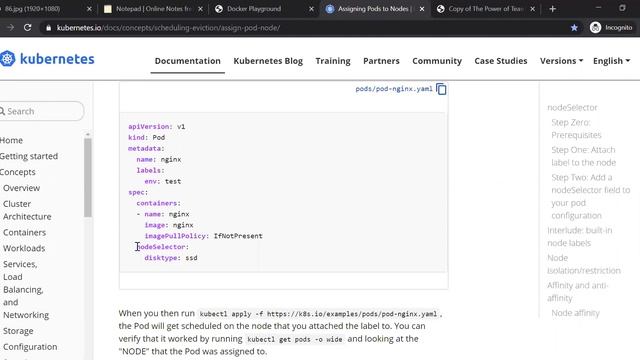Click the 'kind: Pod' line
Viewport: 640px width, 360px height.
point(147,138)
